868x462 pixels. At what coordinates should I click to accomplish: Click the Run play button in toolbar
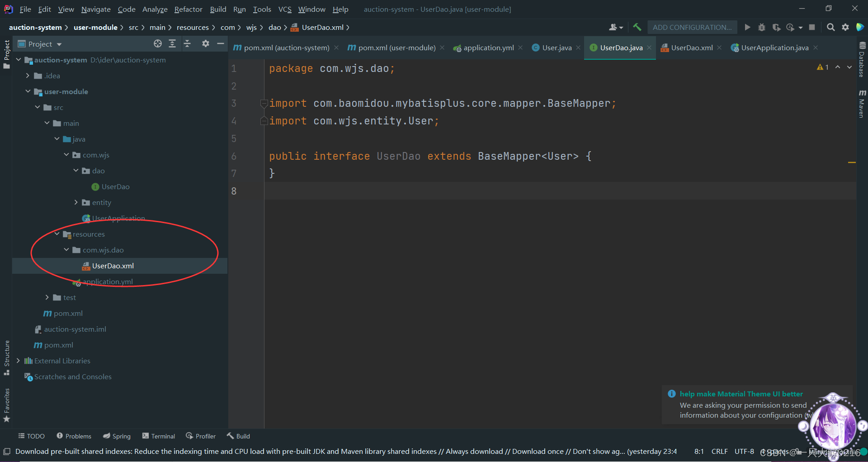tap(747, 27)
